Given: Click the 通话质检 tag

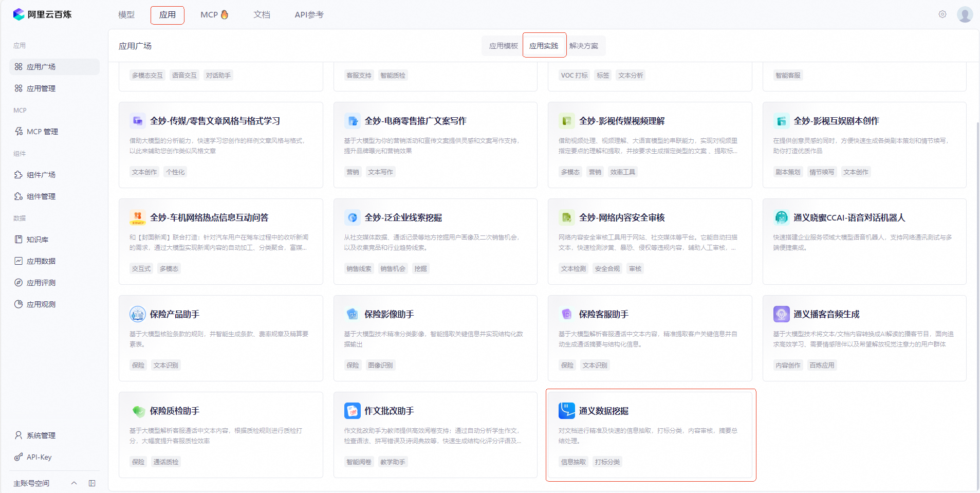Looking at the screenshot, I should 166,462.
